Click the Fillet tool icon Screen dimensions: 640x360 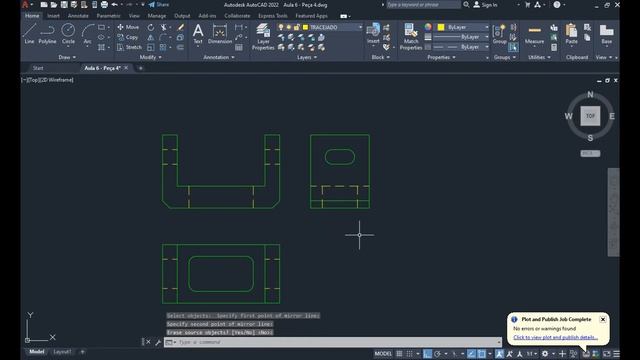tap(163, 38)
